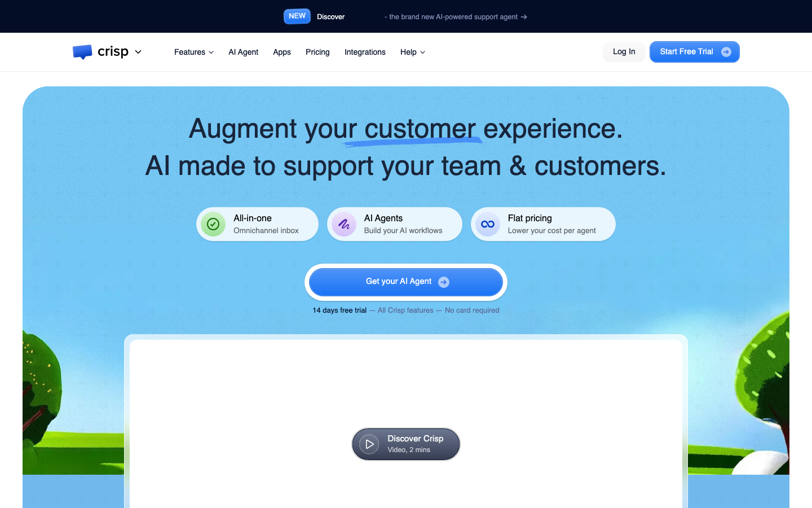Click the '14 days free trial' text
812x508 pixels.
point(339,310)
